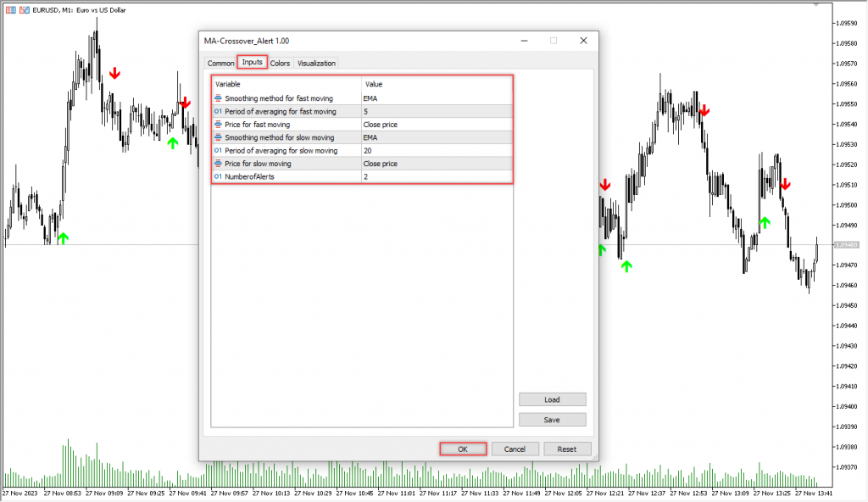The image size is (868, 502).
Task: Switch to the Common tab
Action: (x=220, y=63)
